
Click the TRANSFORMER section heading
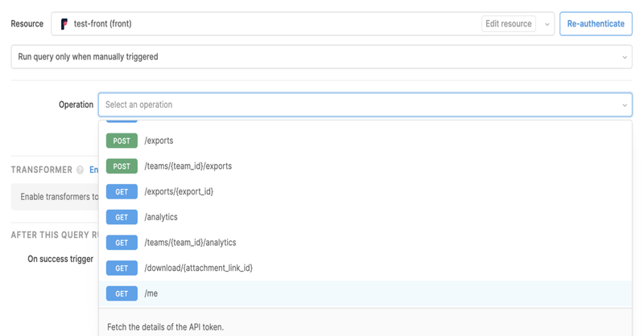(x=41, y=170)
